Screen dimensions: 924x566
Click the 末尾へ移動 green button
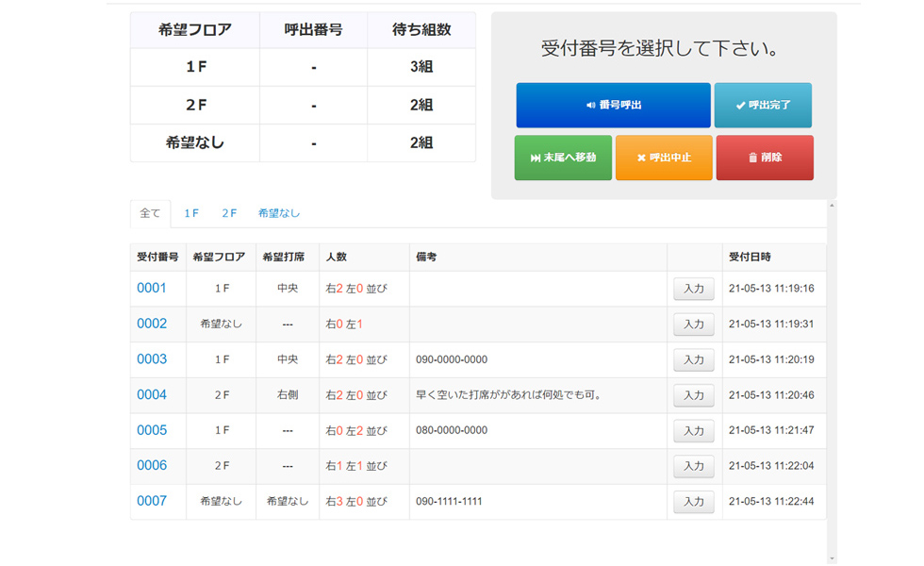[x=563, y=158]
